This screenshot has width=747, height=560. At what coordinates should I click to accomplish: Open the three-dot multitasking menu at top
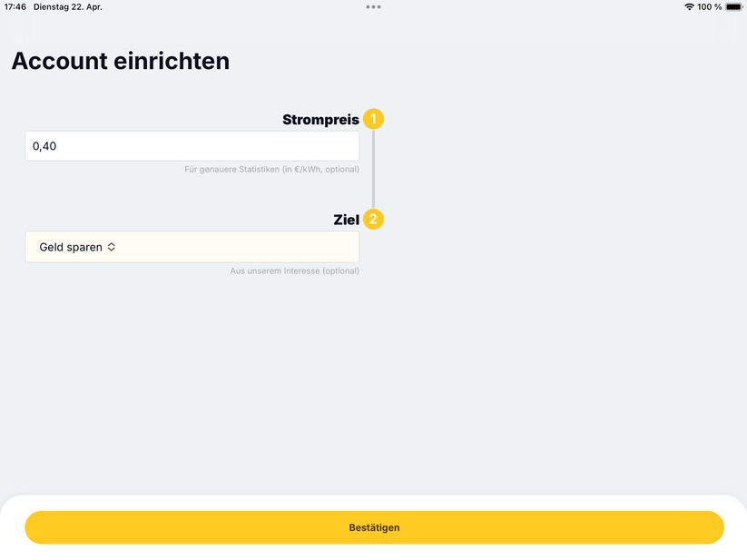[373, 6]
